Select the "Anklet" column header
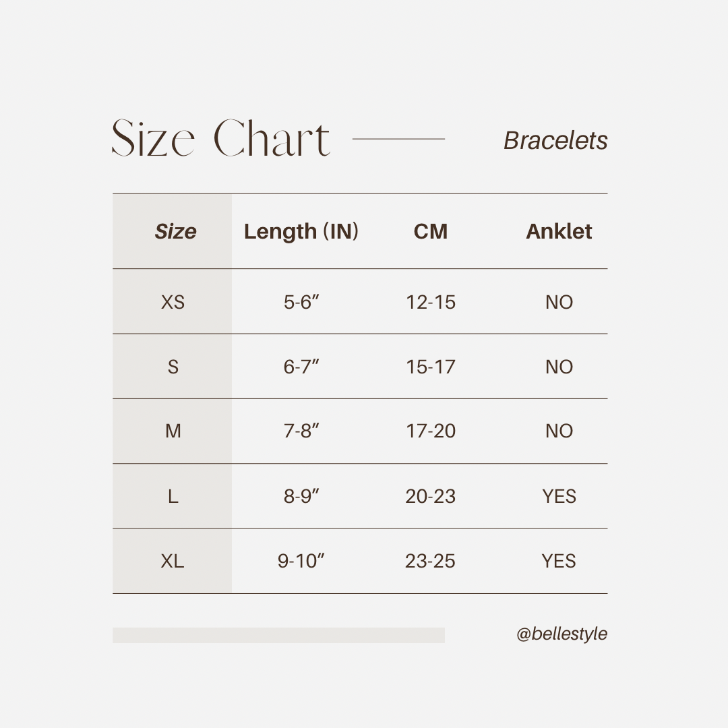This screenshot has width=728, height=728. coord(559,231)
